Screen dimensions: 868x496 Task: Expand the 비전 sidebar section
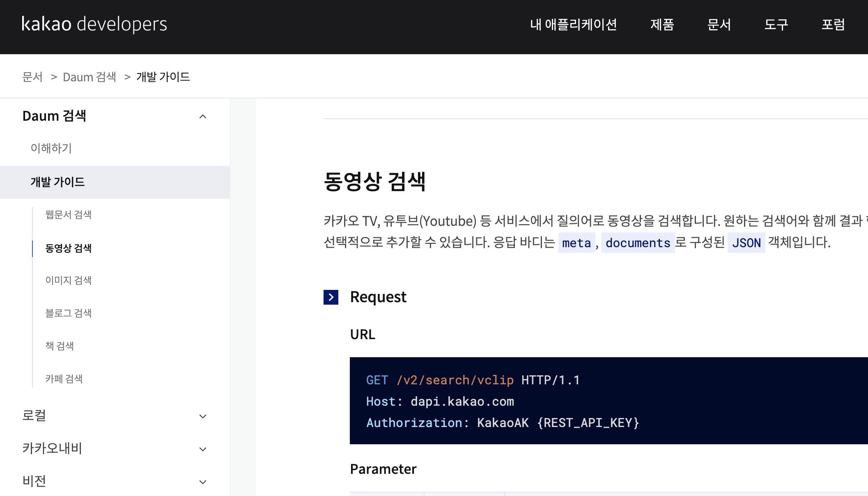[x=202, y=482]
